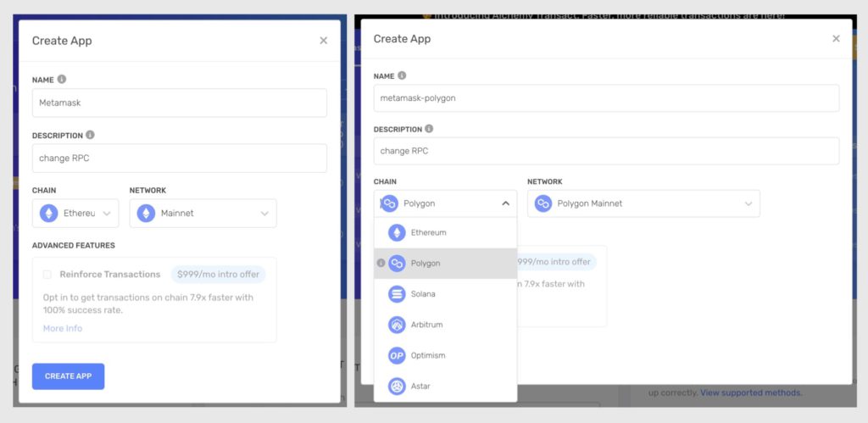868x423 pixels.
Task: Click the Astar chain icon in the dropdown
Action: tap(397, 386)
